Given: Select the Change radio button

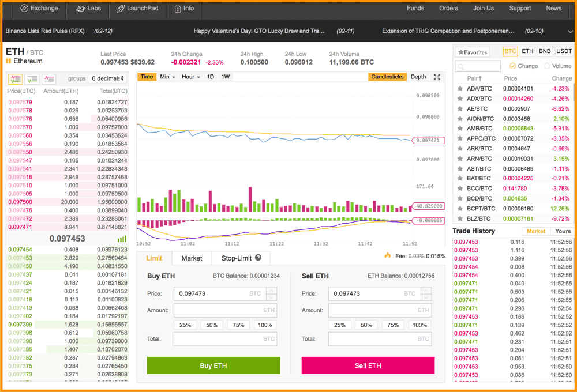Looking at the screenshot, I should (512, 66).
